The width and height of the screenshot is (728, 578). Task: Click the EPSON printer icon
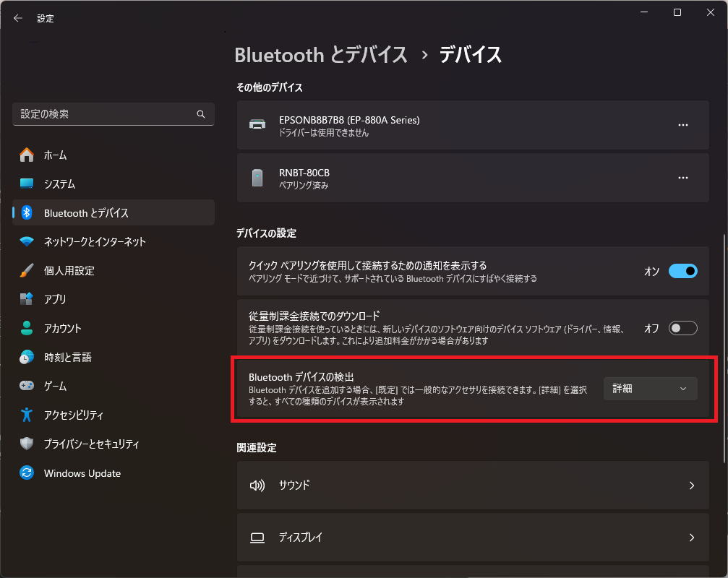click(257, 124)
